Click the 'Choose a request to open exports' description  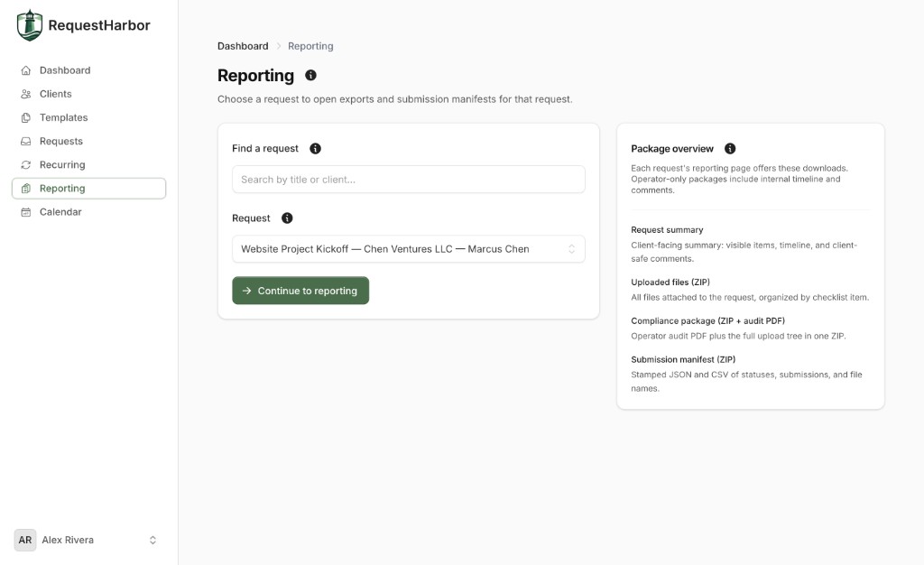click(x=395, y=99)
